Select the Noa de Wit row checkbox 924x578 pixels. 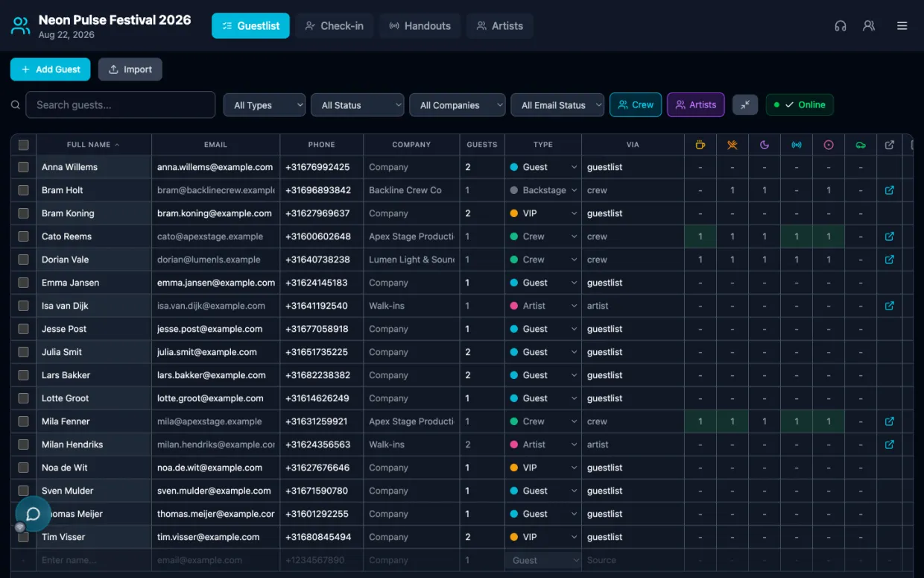point(24,468)
